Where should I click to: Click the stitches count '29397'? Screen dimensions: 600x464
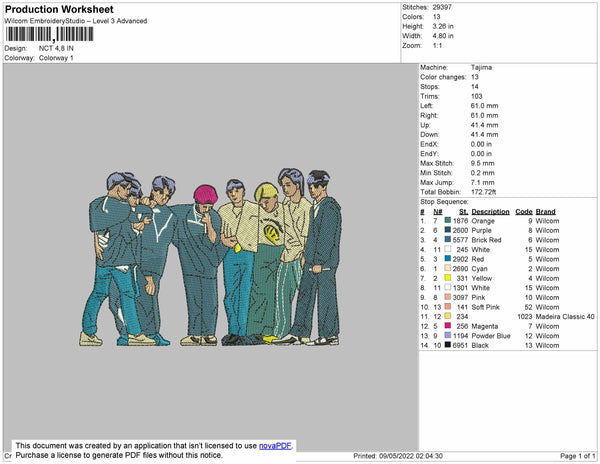click(442, 7)
